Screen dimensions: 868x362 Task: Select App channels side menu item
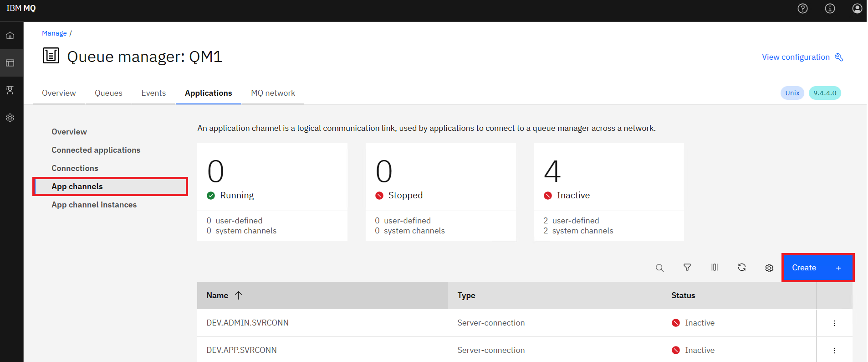(110, 186)
